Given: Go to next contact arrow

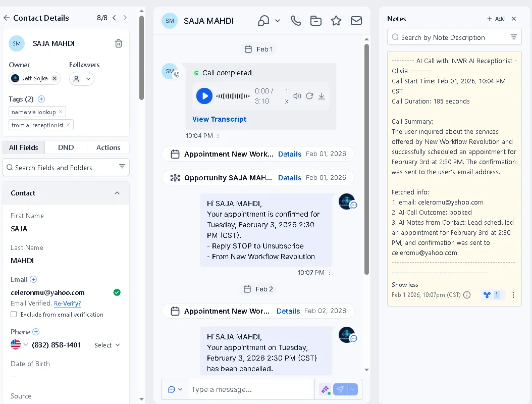Looking at the screenshot, I should [125, 18].
